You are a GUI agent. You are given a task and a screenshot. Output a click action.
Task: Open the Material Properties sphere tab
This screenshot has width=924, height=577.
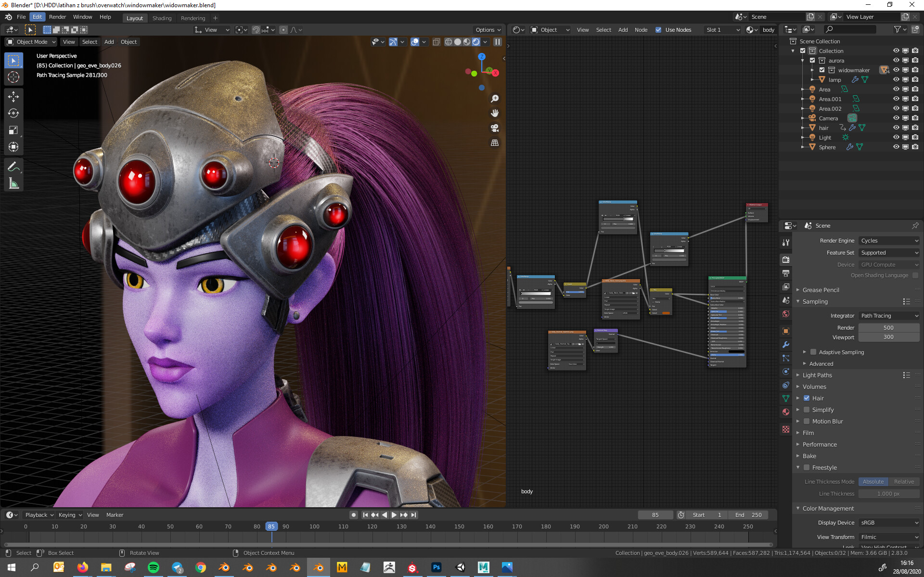[786, 412]
